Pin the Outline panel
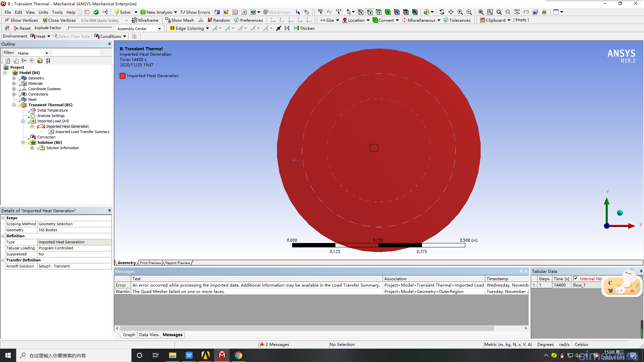The width and height of the screenshot is (644, 362). 109,44
